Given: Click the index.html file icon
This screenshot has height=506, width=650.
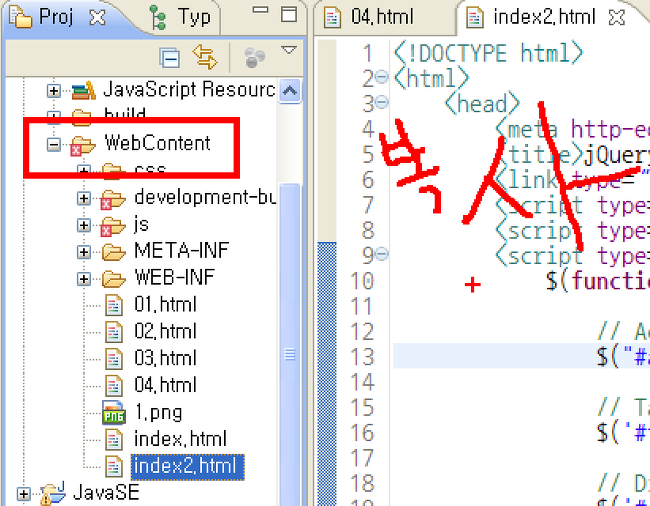Looking at the screenshot, I should pos(114,440).
